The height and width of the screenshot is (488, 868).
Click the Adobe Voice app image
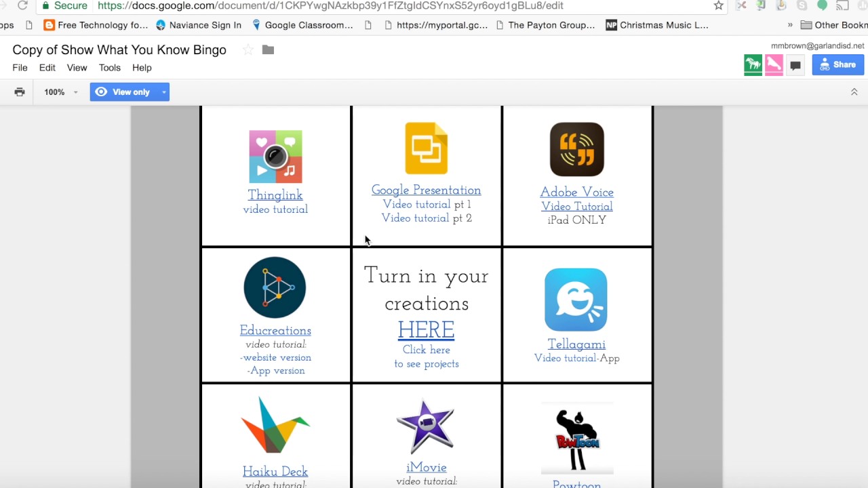pos(577,149)
